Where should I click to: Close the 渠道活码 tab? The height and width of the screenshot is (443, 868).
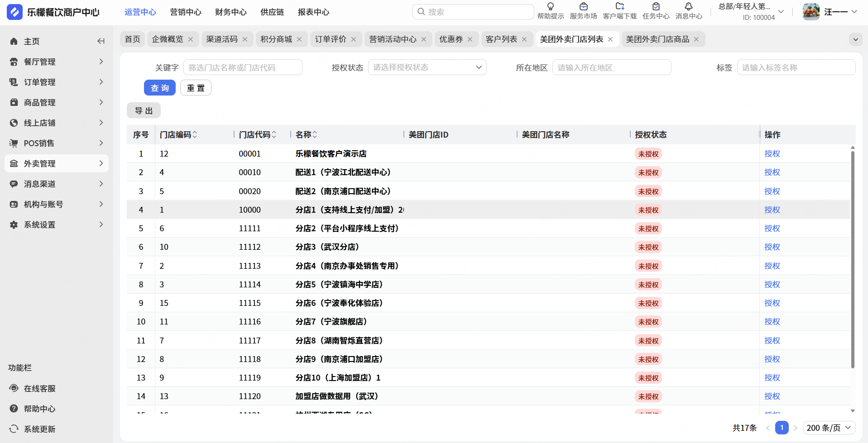click(245, 39)
